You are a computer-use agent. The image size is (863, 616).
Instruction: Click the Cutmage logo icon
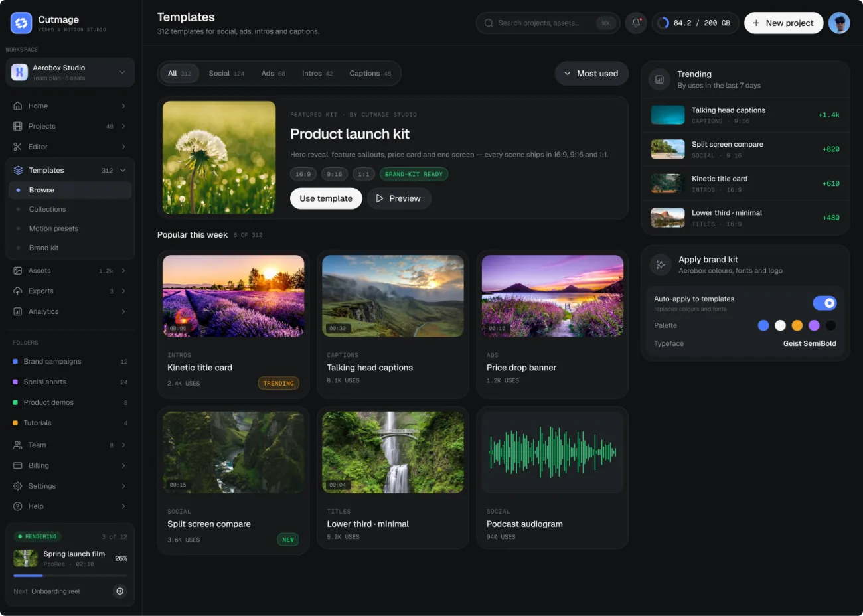click(x=21, y=23)
